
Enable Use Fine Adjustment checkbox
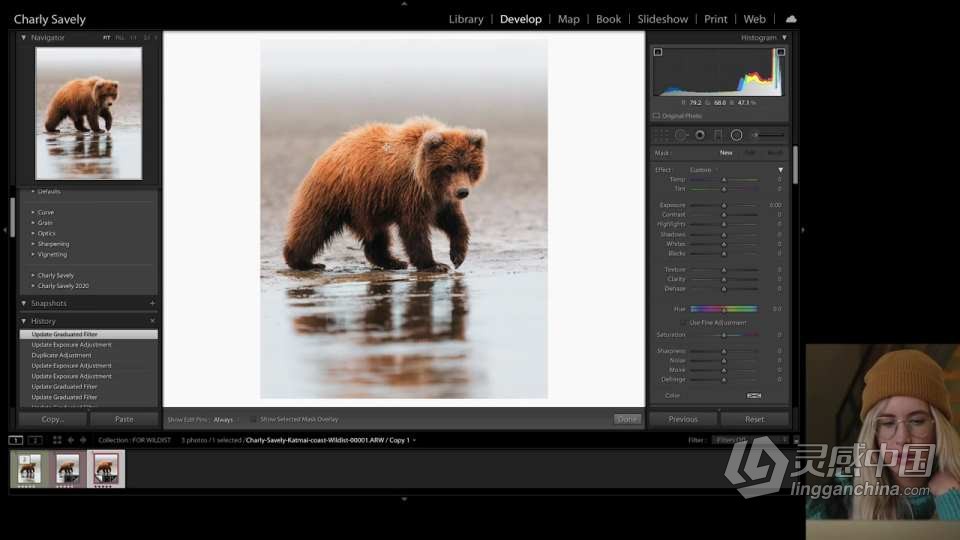[x=684, y=323]
